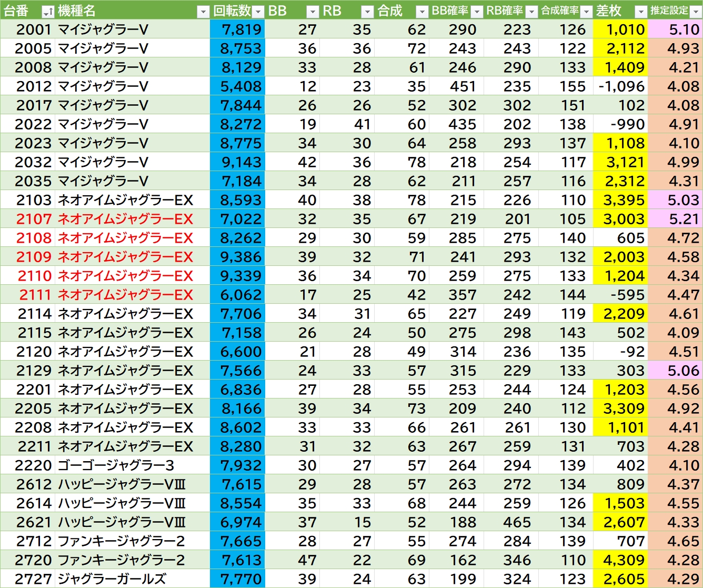The image size is (703, 588).
Task: Click the 差枚 cell showing 2,605
Action: pyautogui.click(x=620, y=579)
